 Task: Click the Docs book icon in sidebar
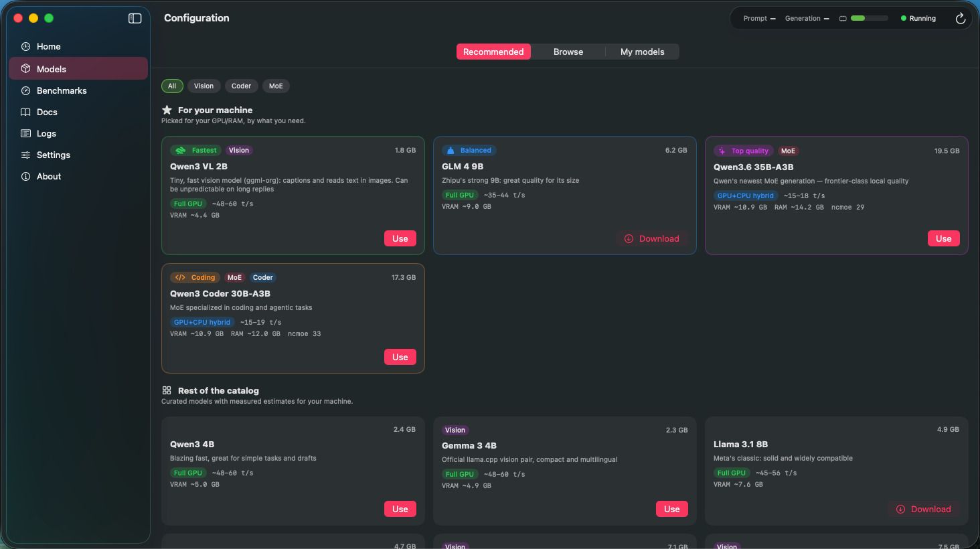point(25,112)
